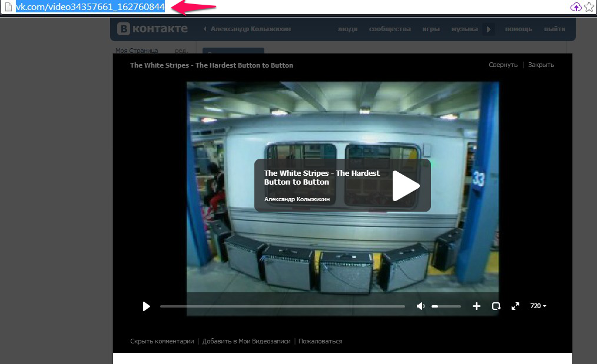
Task: Open the ВКонтакте logo home link
Action: pos(152,29)
